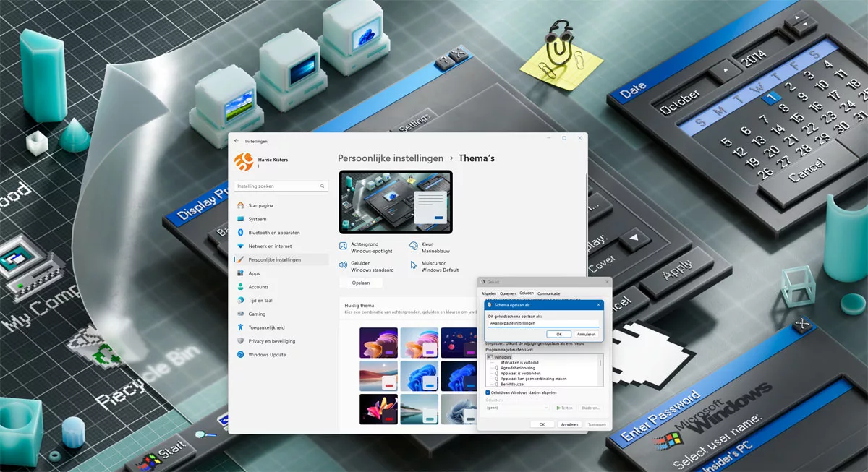This screenshot has height=472, width=868.
Task: Select the dark space planets theme thumbnail
Action: tap(458, 343)
